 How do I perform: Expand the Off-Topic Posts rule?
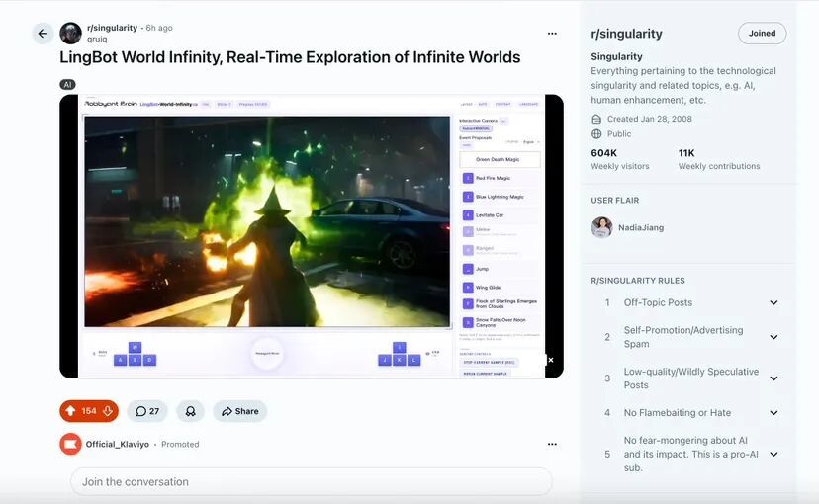point(773,302)
